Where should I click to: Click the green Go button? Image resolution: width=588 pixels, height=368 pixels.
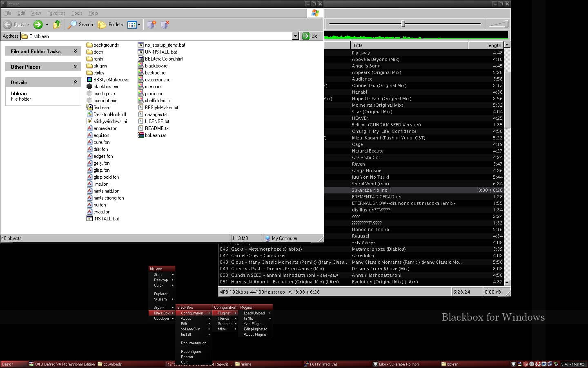(310, 36)
